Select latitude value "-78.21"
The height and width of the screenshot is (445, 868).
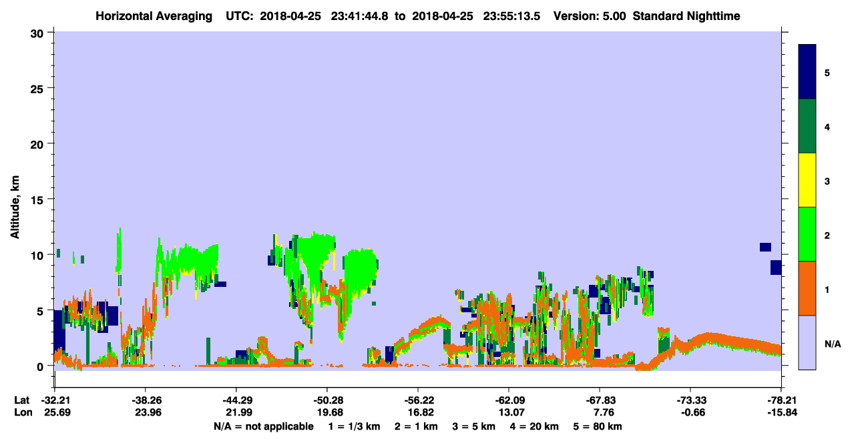point(781,400)
